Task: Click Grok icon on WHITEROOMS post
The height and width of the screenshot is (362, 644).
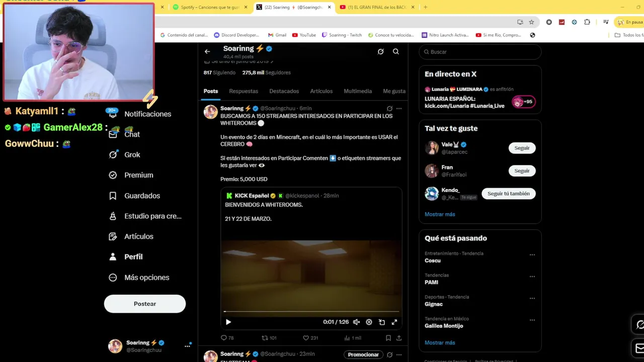Action: 389,109
